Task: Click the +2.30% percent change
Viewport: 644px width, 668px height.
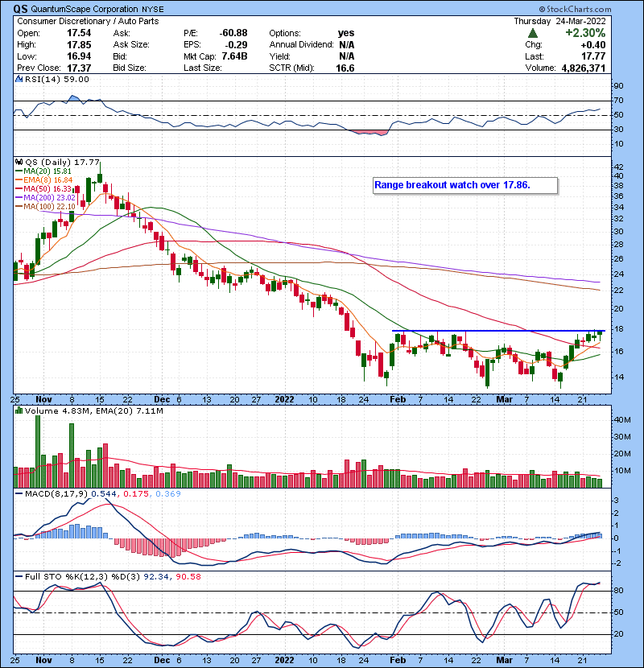Action: pos(585,33)
